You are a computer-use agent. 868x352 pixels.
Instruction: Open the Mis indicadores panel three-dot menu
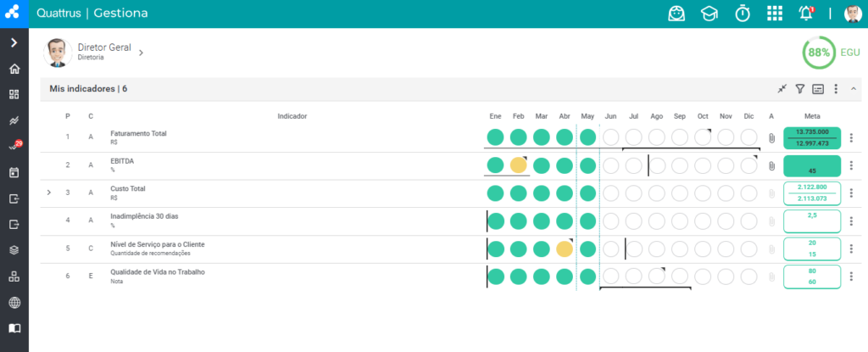(836, 89)
